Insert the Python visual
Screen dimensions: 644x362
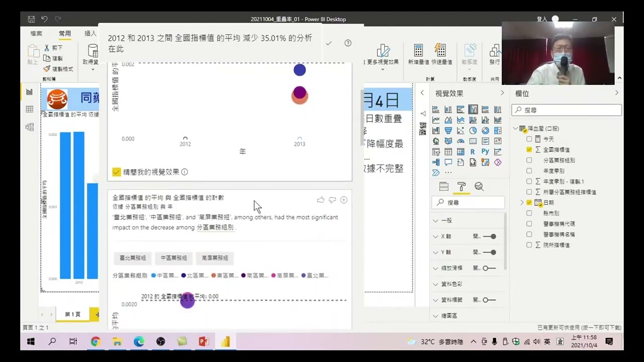tap(486, 152)
